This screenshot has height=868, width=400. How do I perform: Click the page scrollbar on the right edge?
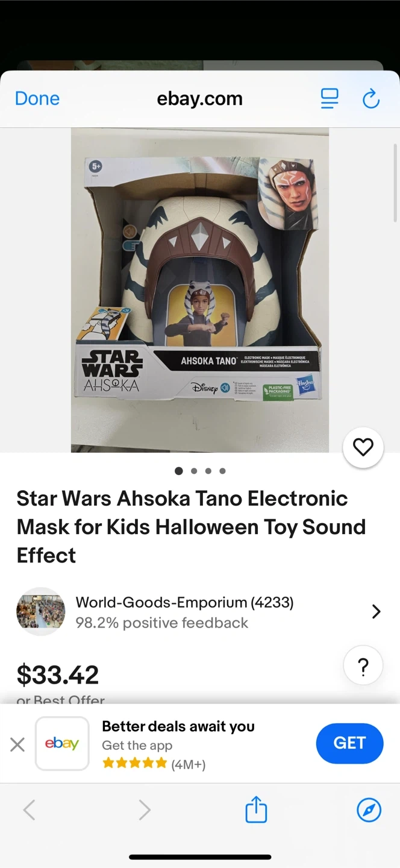[396, 183]
